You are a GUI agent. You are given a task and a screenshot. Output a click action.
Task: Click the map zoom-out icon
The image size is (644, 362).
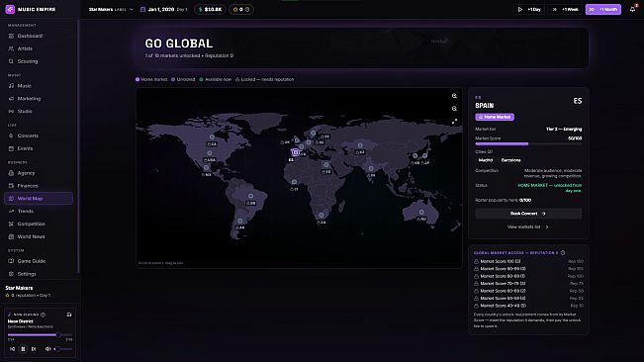pyautogui.click(x=454, y=109)
